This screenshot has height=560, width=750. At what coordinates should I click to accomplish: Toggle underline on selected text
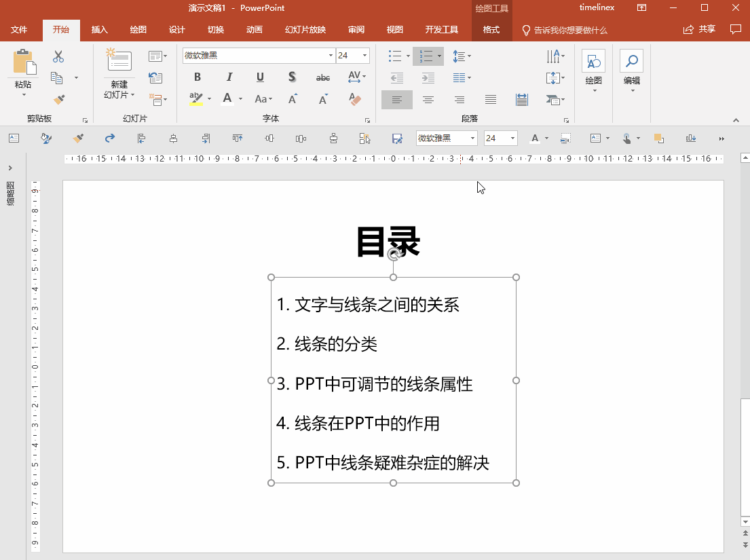tap(259, 77)
